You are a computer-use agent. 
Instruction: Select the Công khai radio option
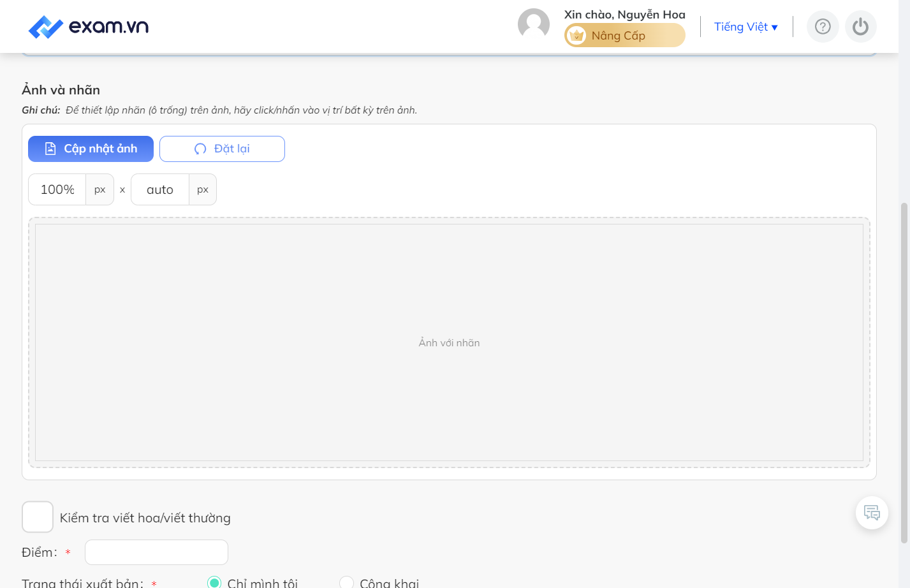[346, 582]
